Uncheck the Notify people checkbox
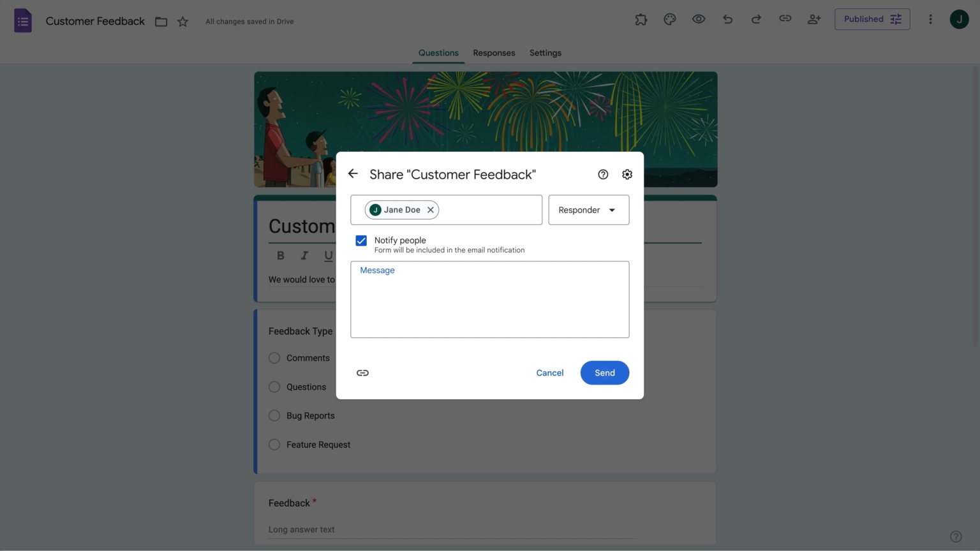Image resolution: width=980 pixels, height=551 pixels. 361,240
